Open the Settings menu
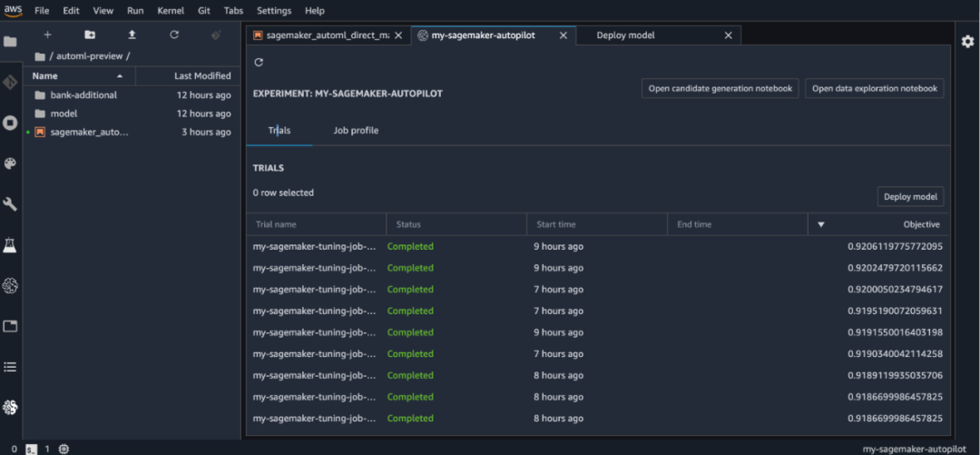The width and height of the screenshot is (980, 455). 274,11
